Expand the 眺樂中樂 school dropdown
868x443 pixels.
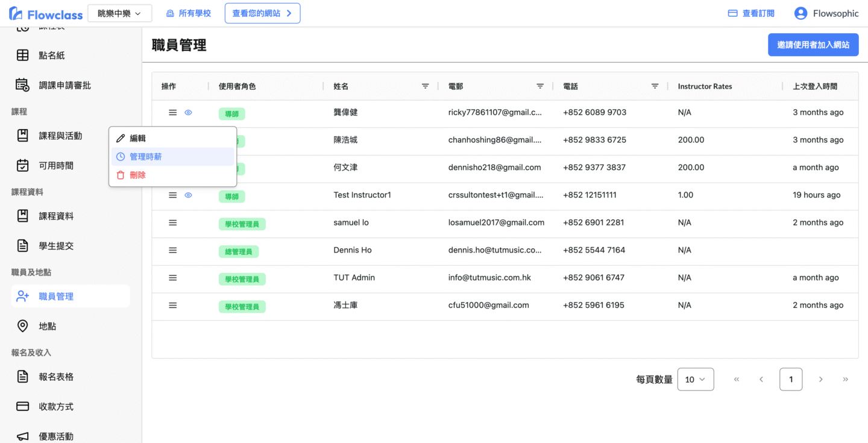point(119,13)
